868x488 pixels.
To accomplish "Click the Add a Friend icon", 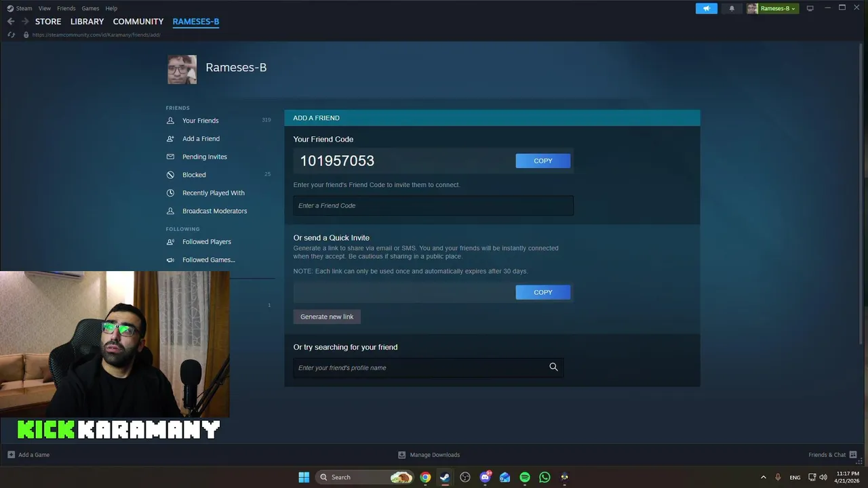I will coord(170,138).
